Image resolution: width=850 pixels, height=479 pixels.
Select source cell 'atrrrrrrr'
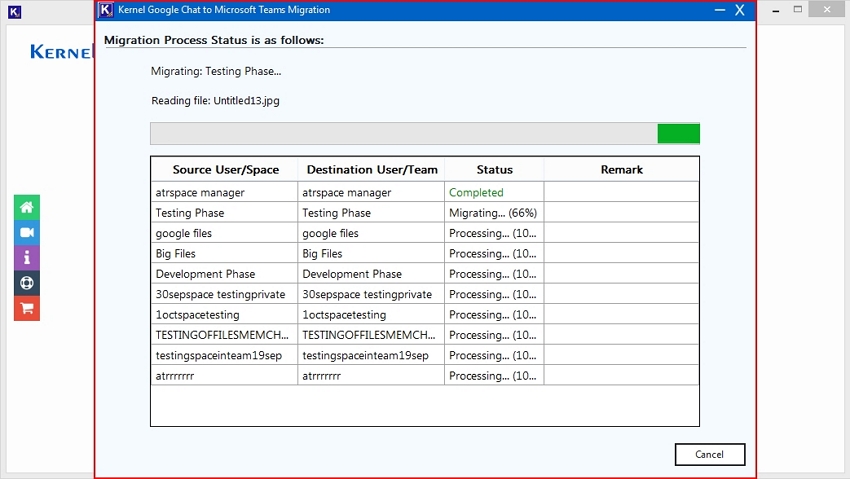coord(224,376)
